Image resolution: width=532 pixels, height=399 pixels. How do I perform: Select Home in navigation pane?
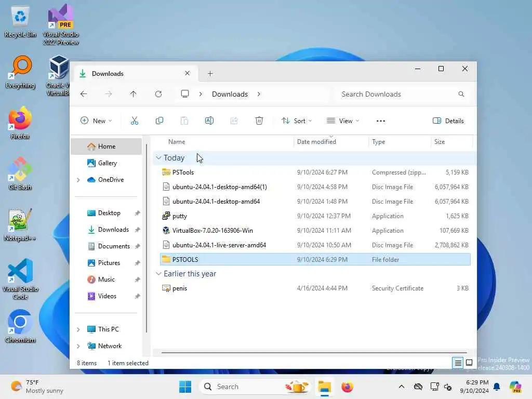click(107, 147)
